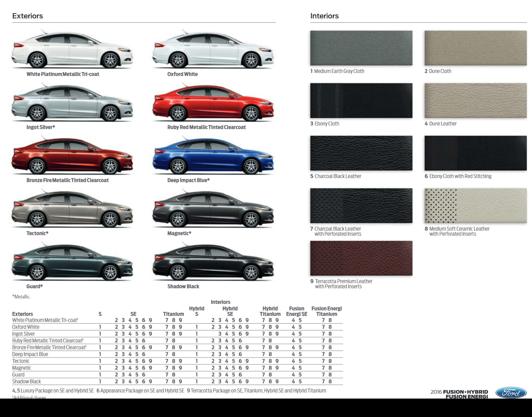Click the 'Ingot Silver*' caption

click(41, 127)
